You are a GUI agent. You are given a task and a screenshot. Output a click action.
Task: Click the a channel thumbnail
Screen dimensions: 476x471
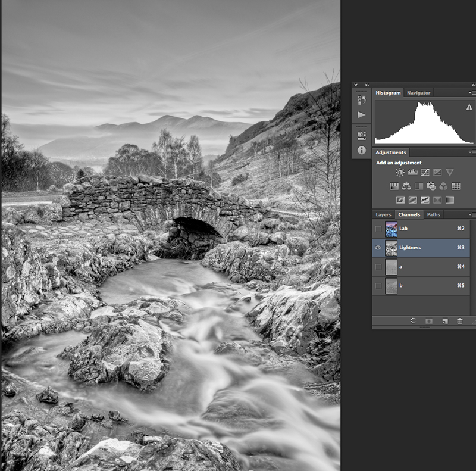(391, 267)
